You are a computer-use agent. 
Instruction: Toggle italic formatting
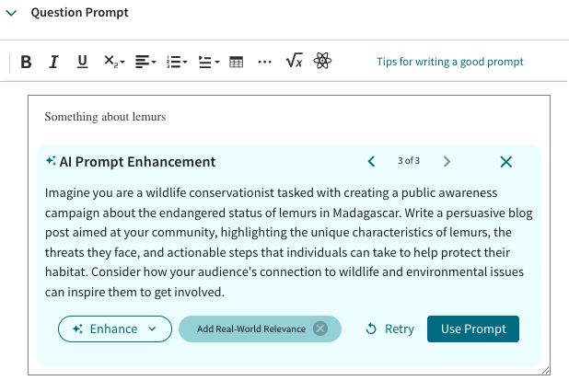pos(53,62)
